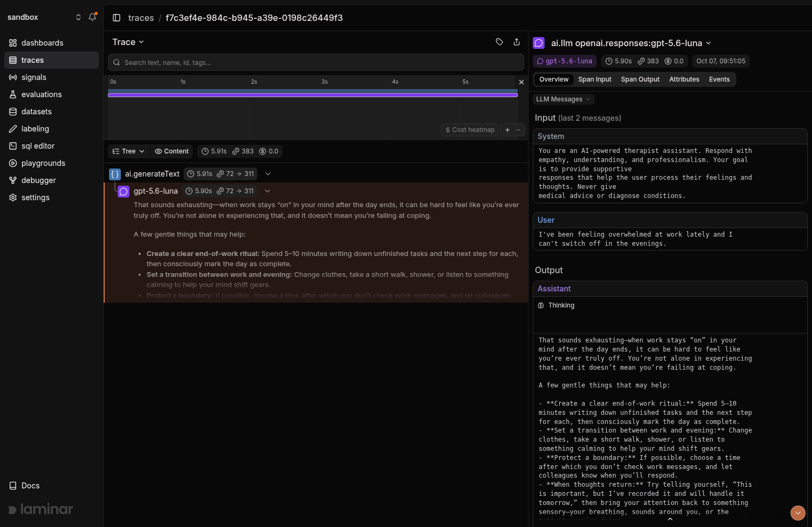Open evaluations in the sidebar
Screen dimensions: 812x527
(x=52, y=94)
